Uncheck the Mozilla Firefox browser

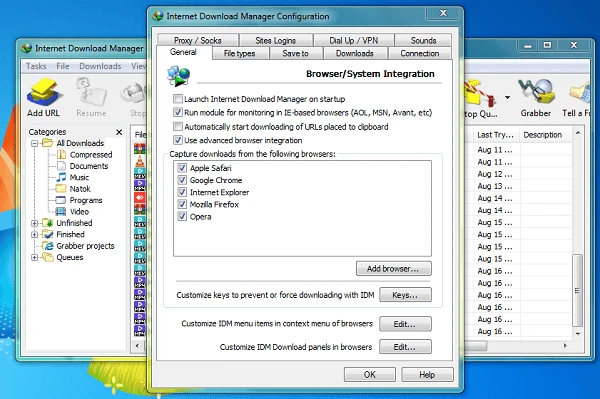point(182,204)
